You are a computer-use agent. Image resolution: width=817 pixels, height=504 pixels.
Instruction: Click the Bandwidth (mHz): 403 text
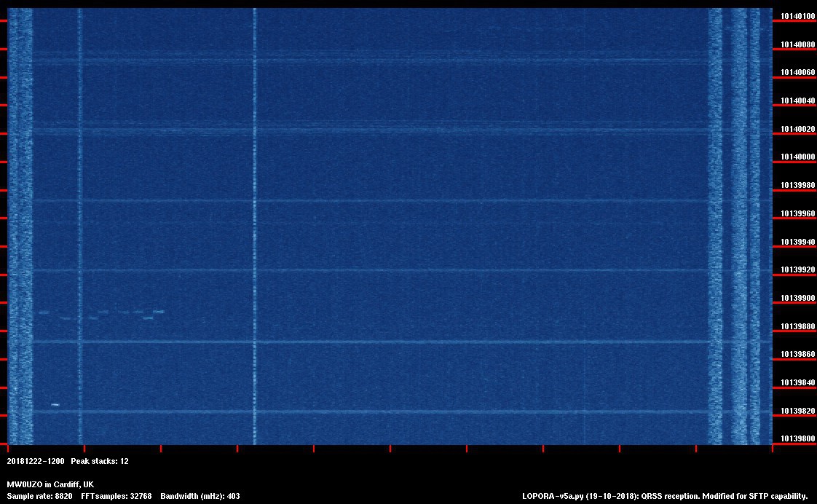200,496
